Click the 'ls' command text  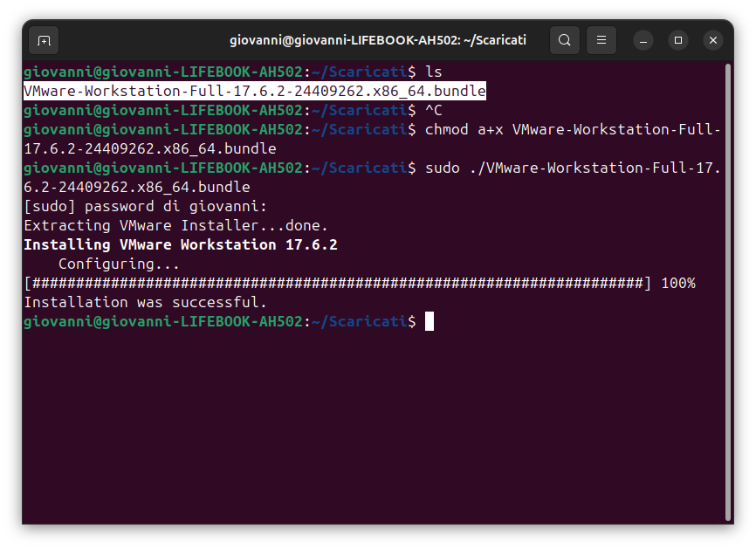(434, 72)
